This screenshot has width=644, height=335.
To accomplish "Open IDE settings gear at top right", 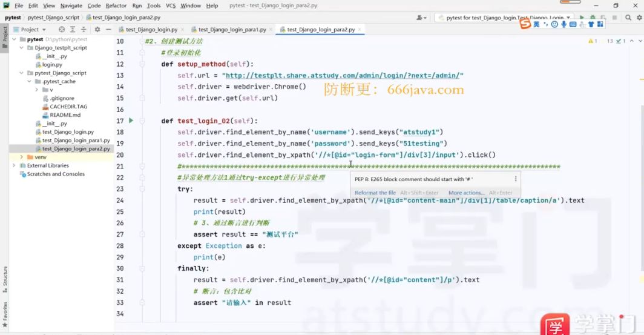I will 640,18.
